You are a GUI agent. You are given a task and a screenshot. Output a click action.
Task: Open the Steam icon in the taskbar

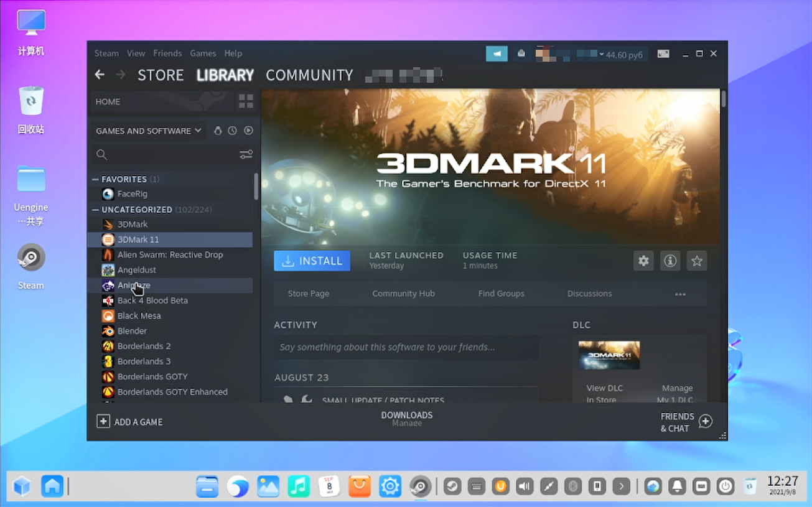pos(420,486)
